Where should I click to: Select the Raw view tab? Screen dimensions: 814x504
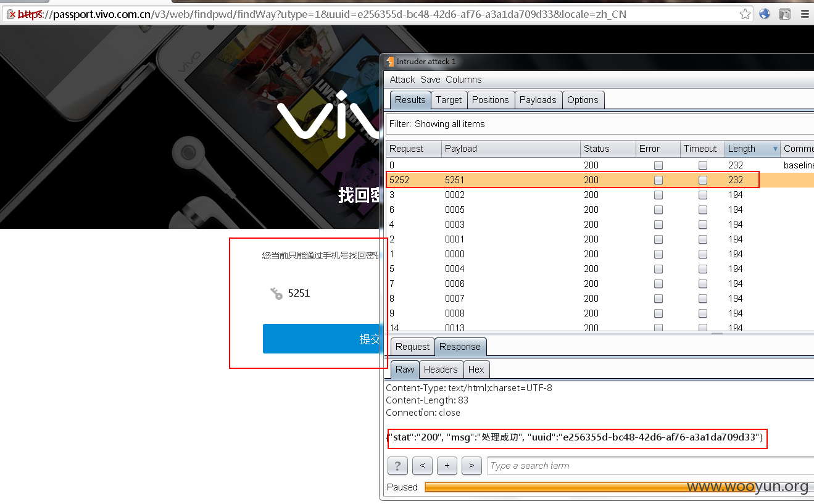(x=405, y=370)
